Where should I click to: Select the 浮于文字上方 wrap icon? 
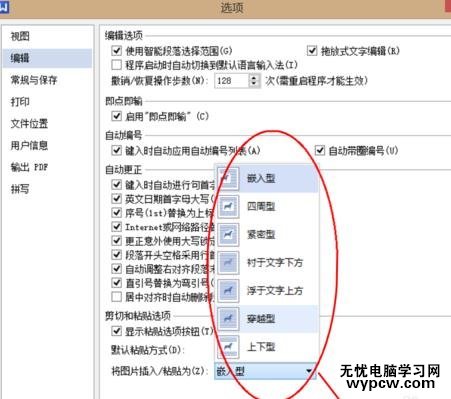228,290
